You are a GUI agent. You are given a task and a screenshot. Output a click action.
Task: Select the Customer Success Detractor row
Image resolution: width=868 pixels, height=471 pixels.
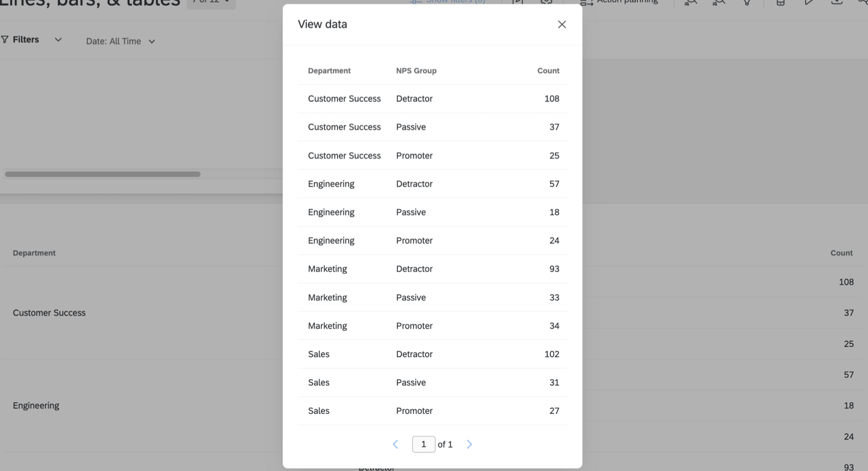pos(432,99)
